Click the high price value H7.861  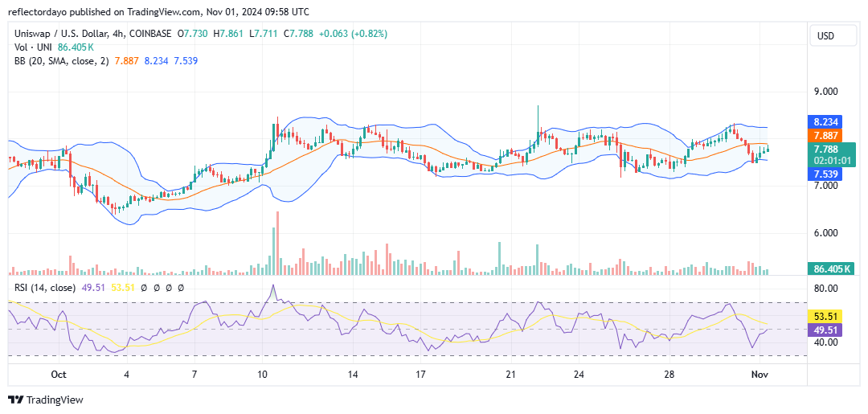(228, 34)
